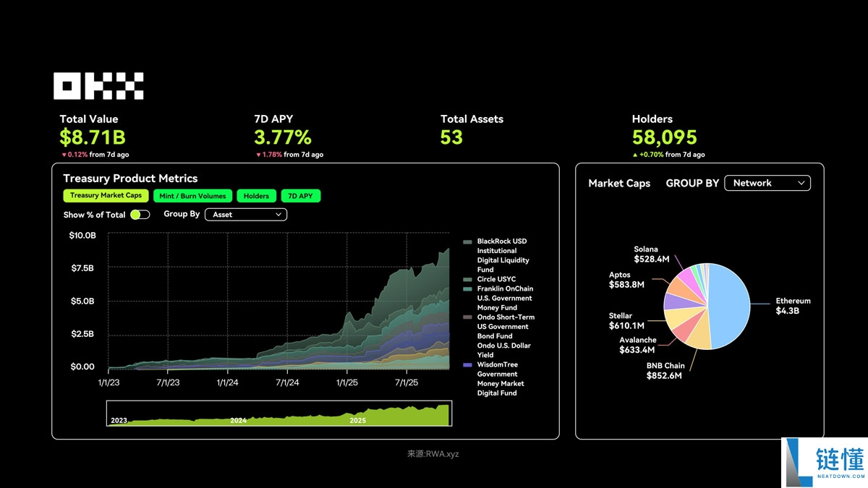Click the BNB Chain pie slice
Screen dimensions: 868x488
(698, 338)
